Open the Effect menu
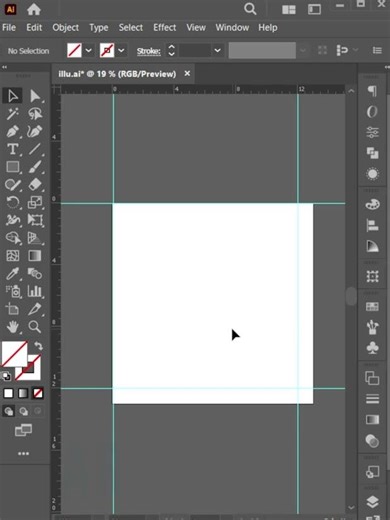Viewport: 390px width, 520px height. tap(164, 27)
